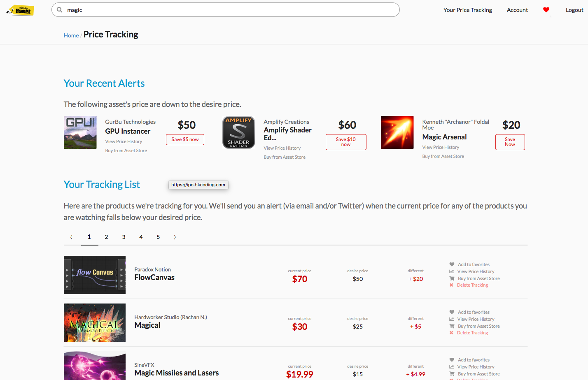The image size is (588, 380).
Task: Focus the search field containing 'magic'
Action: [226, 10]
